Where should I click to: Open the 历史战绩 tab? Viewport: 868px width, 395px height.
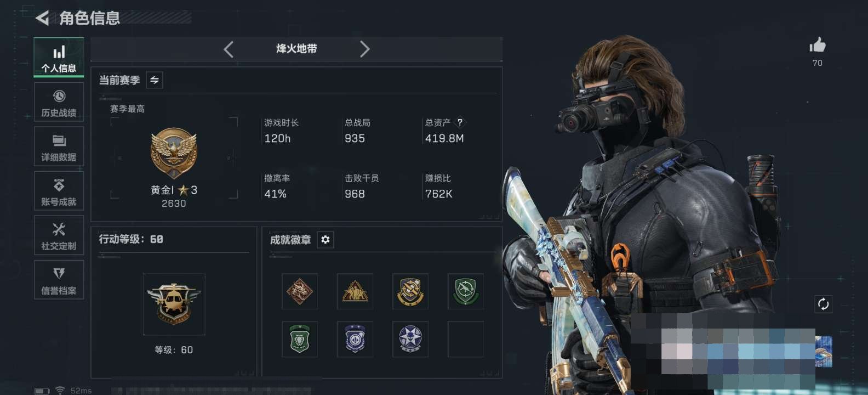pyautogui.click(x=59, y=102)
